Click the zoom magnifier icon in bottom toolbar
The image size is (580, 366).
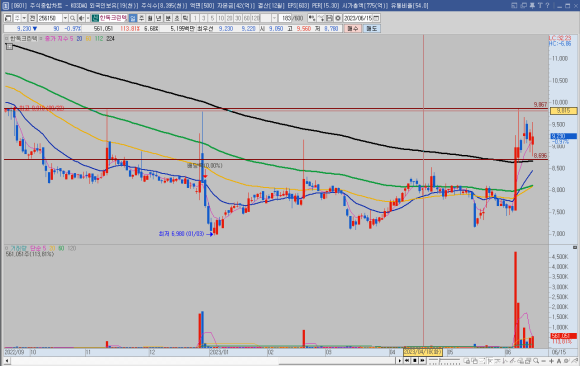[536, 361]
